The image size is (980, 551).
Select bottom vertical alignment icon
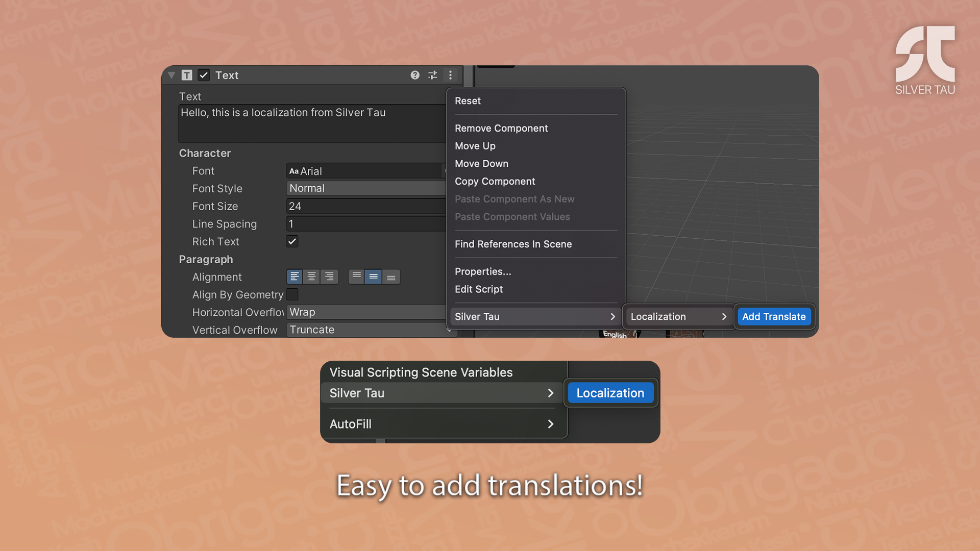click(x=391, y=277)
